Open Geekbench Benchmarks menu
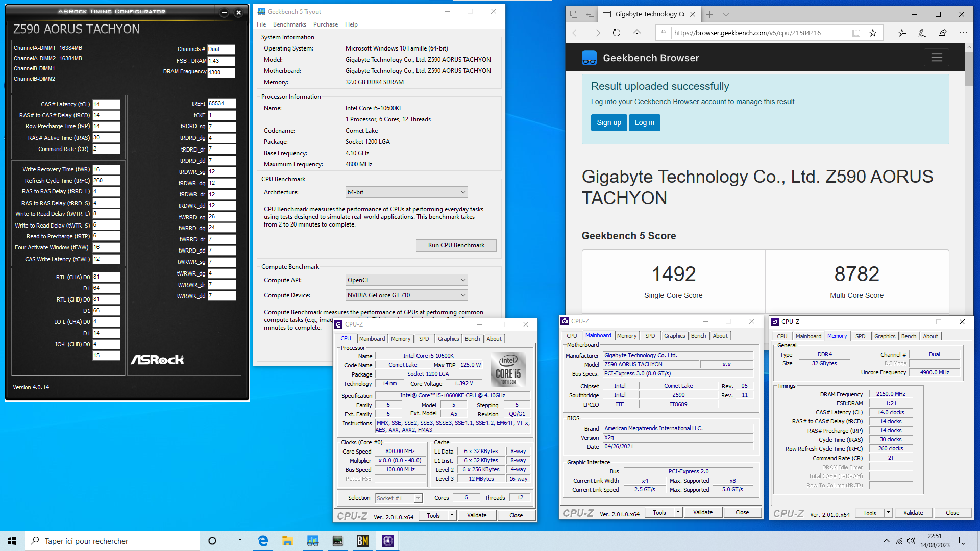The width and height of the screenshot is (980, 551). tap(289, 24)
